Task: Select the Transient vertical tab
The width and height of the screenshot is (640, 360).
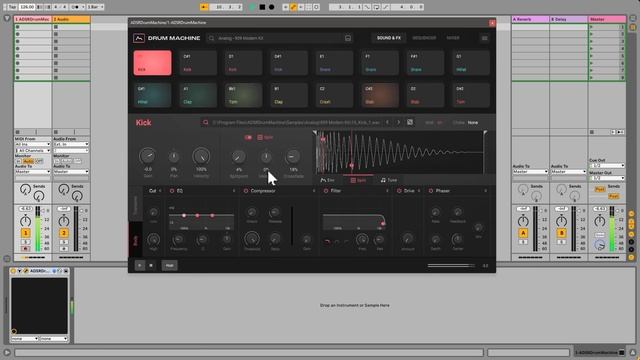Action: click(x=136, y=204)
